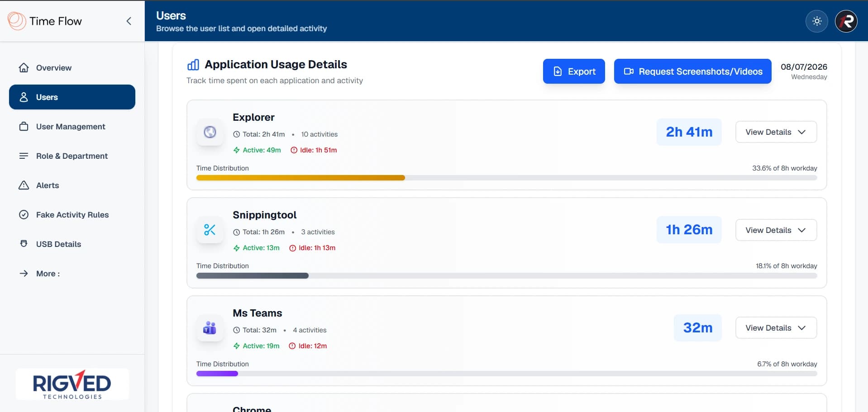Click the Role & Department lines icon
The height and width of the screenshot is (412, 868).
24,156
